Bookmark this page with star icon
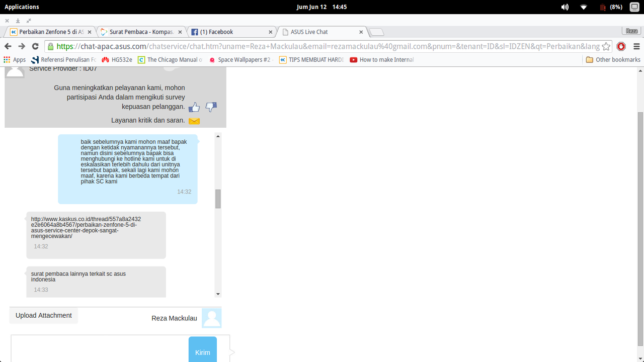The height and width of the screenshot is (362, 644). tap(606, 46)
